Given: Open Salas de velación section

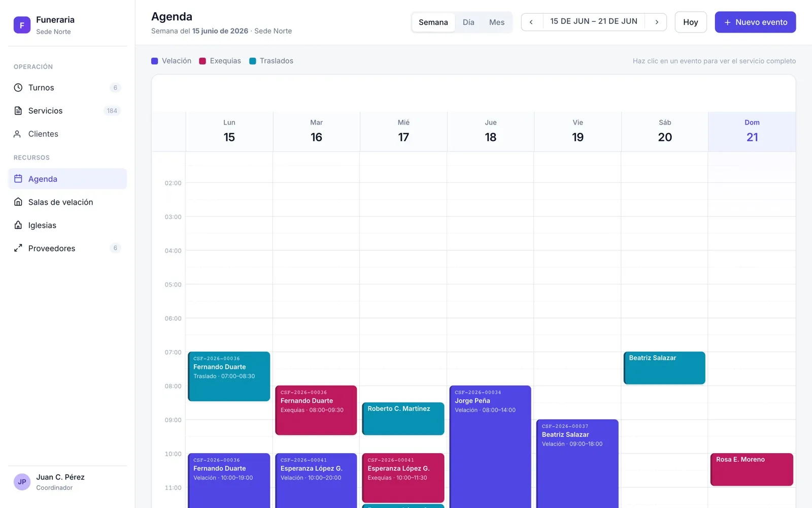Looking at the screenshot, I should pos(67,202).
